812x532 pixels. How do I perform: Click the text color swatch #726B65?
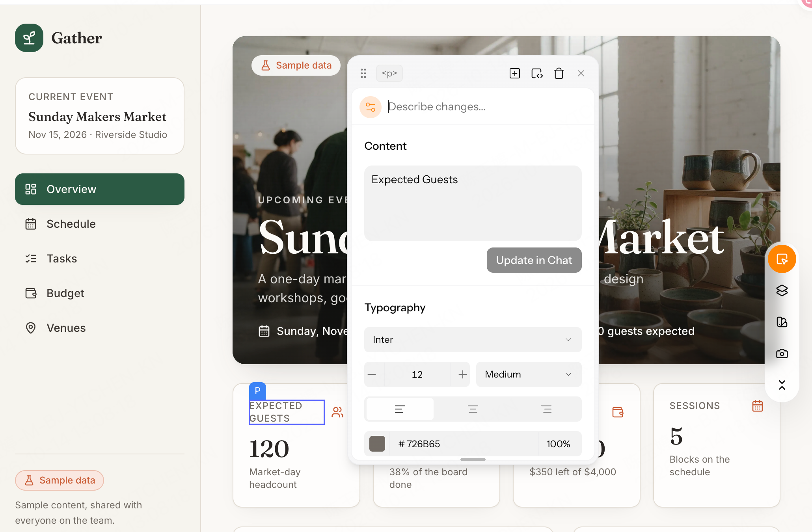point(377,444)
